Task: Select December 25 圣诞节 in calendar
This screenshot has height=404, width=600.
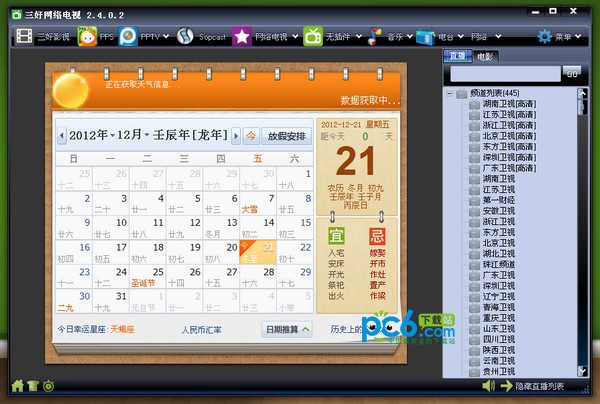Action: tap(148, 277)
